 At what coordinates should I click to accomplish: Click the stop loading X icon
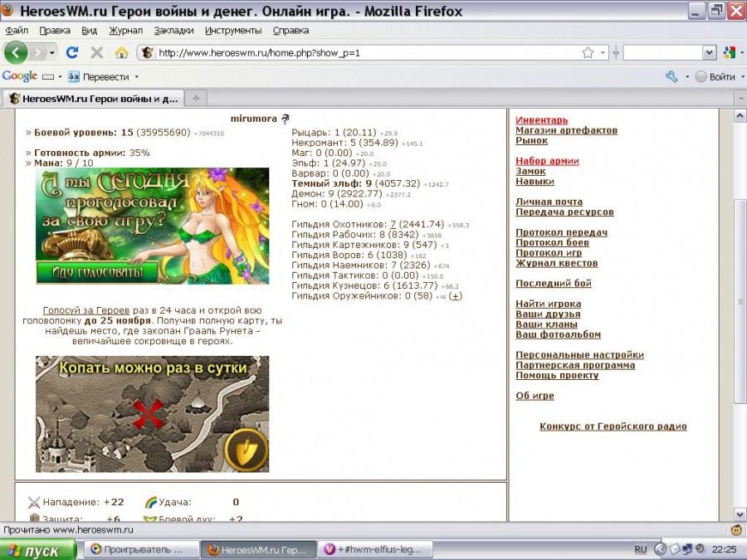97,52
